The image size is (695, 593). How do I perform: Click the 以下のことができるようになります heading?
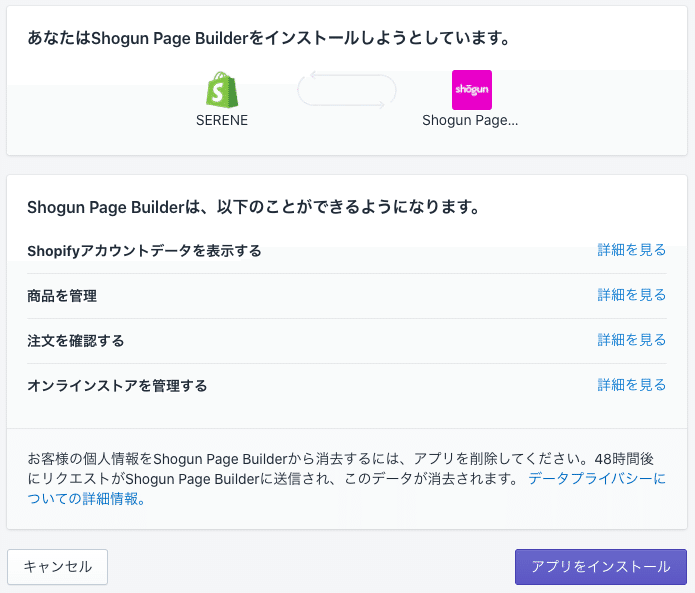[254, 207]
